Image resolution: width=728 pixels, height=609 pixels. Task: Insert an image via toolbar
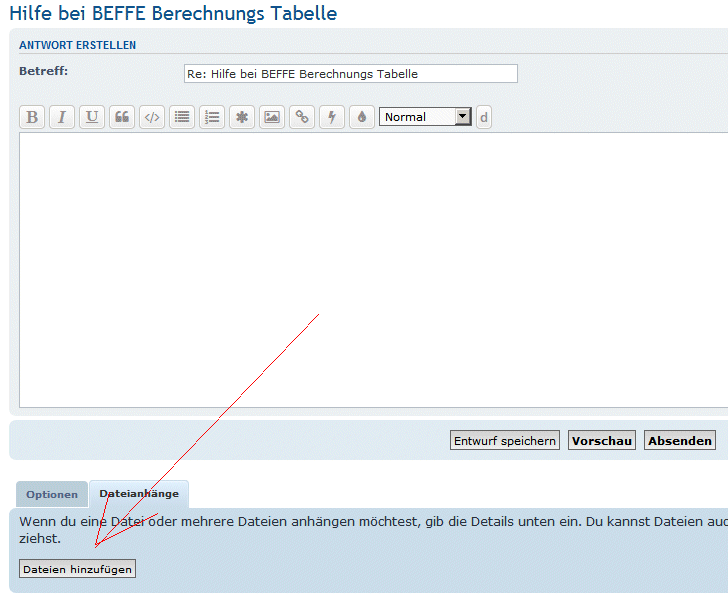click(x=272, y=117)
